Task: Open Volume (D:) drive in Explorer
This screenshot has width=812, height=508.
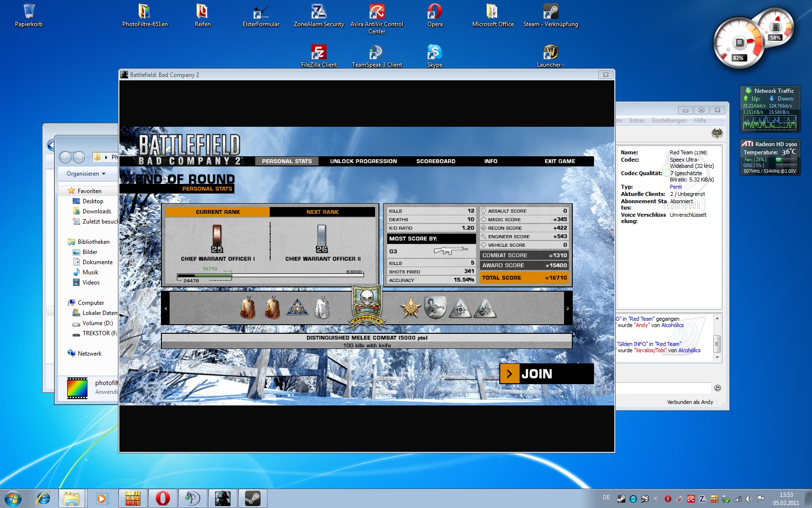Action: point(97,323)
